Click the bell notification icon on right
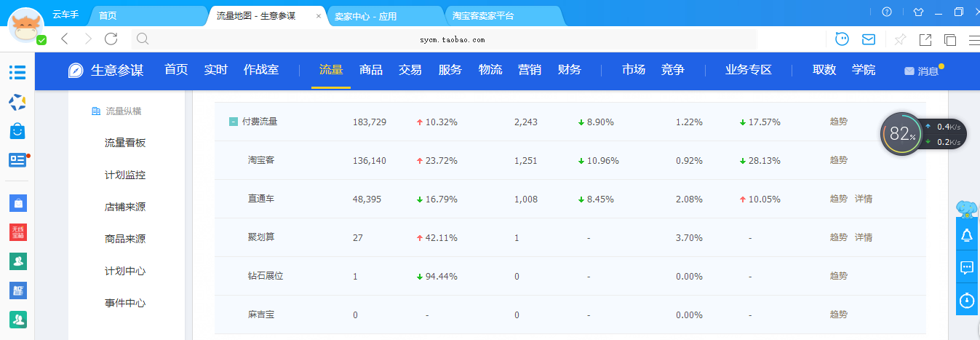Image resolution: width=980 pixels, height=340 pixels. click(967, 235)
